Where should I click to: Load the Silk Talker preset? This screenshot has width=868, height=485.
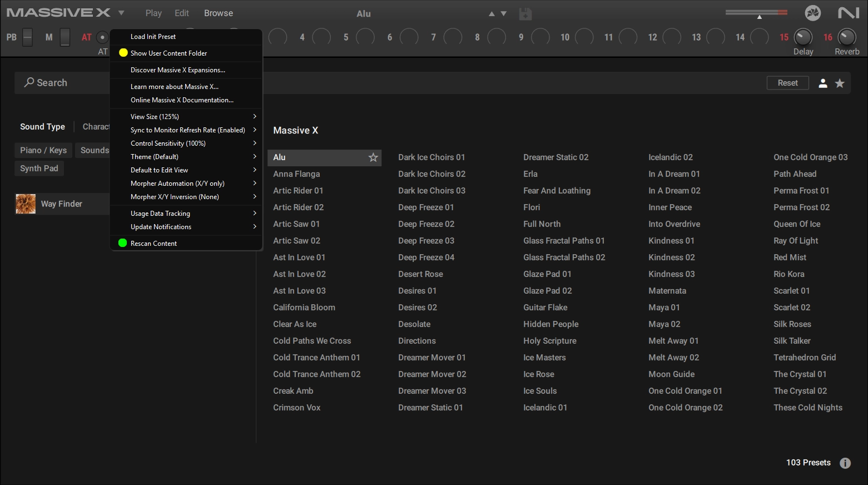tap(792, 341)
